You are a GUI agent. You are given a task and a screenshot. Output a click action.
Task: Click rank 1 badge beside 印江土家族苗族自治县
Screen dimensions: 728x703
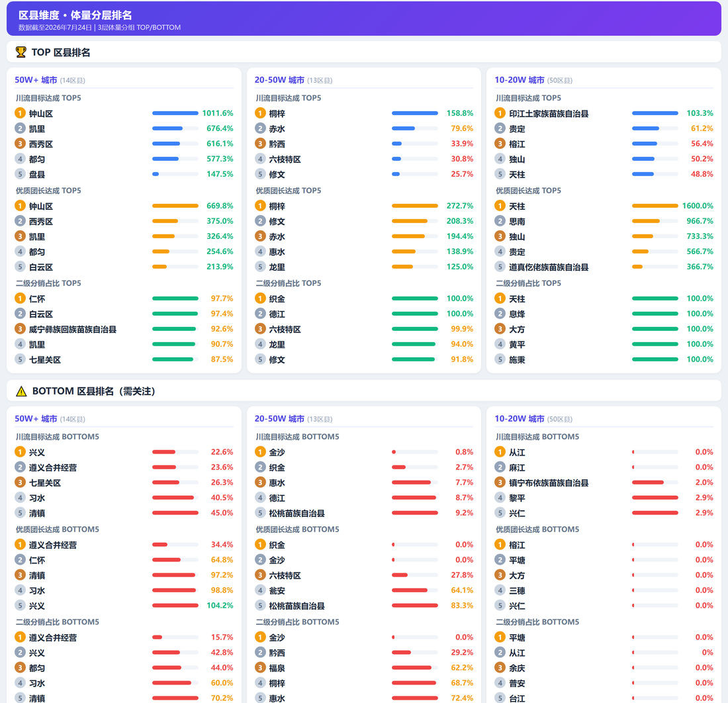pos(500,113)
